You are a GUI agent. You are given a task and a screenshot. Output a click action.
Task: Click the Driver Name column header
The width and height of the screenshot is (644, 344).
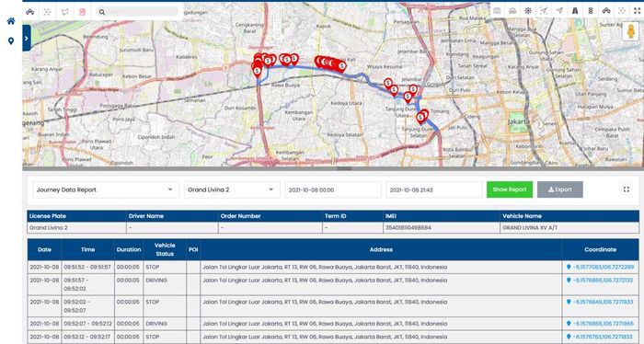coord(172,216)
